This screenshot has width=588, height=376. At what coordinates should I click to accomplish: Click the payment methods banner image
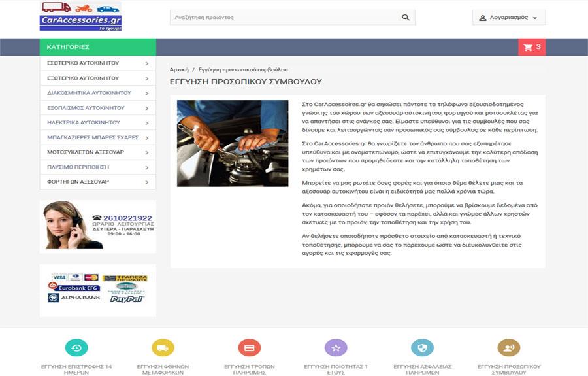[98, 290]
